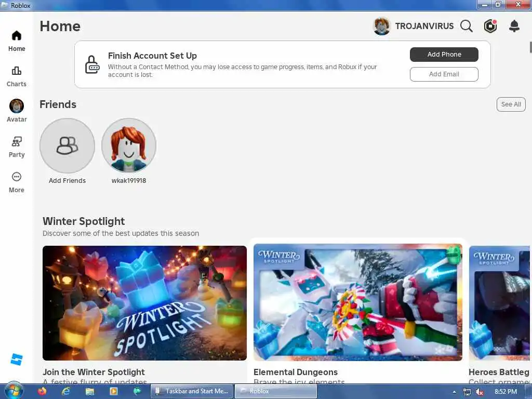Click the Roblox taskbar button
This screenshot has height=399, width=532.
click(x=275, y=391)
